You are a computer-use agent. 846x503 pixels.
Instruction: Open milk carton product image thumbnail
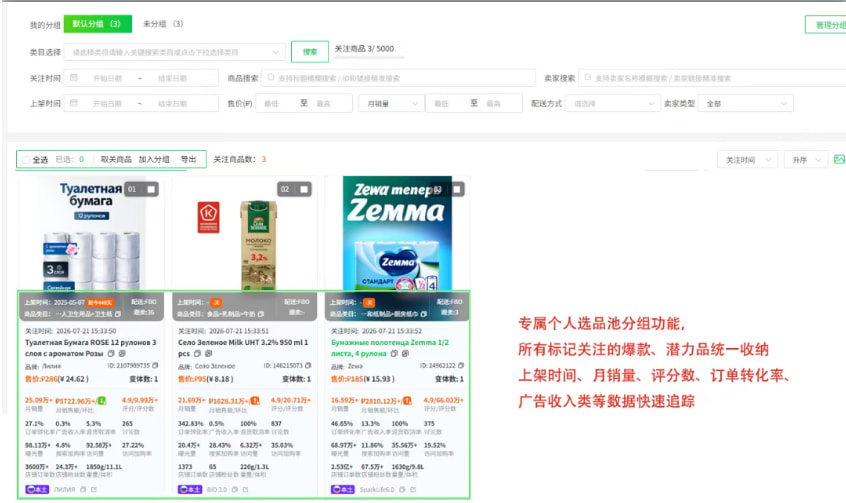244,234
